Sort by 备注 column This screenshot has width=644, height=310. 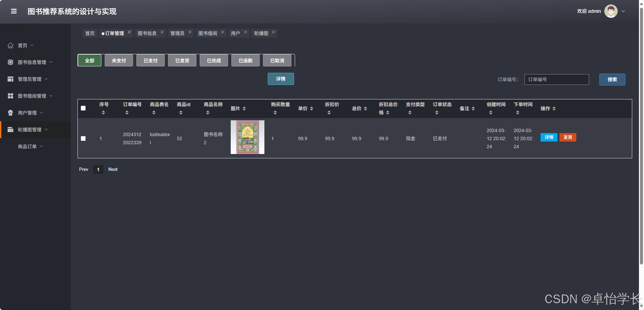(473, 108)
